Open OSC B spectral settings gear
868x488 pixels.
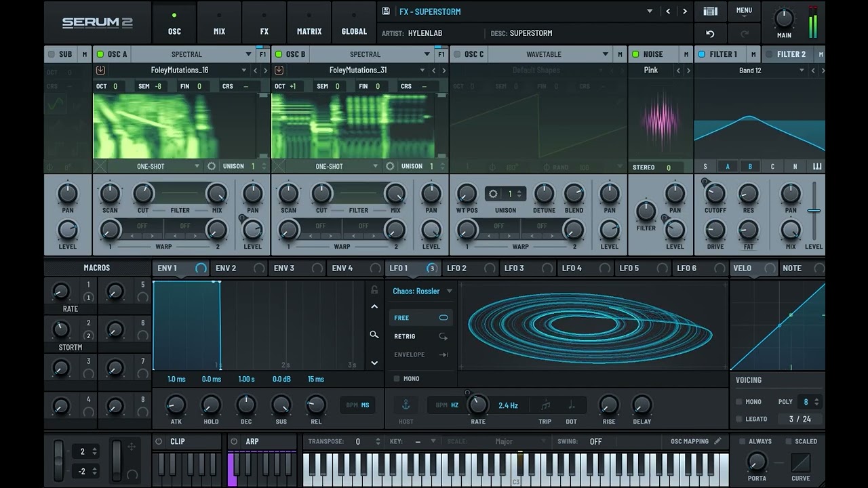pyautogui.click(x=390, y=166)
